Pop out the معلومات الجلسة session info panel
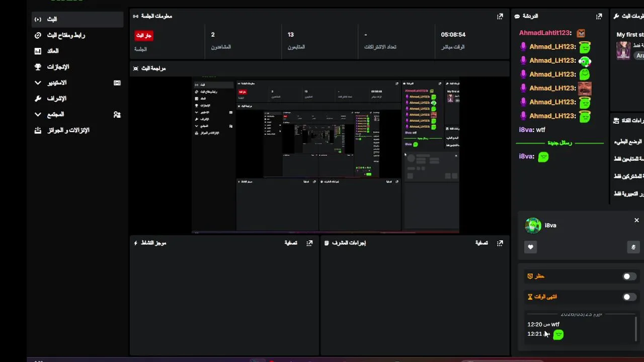Image resolution: width=644 pixels, height=362 pixels. coord(500,16)
